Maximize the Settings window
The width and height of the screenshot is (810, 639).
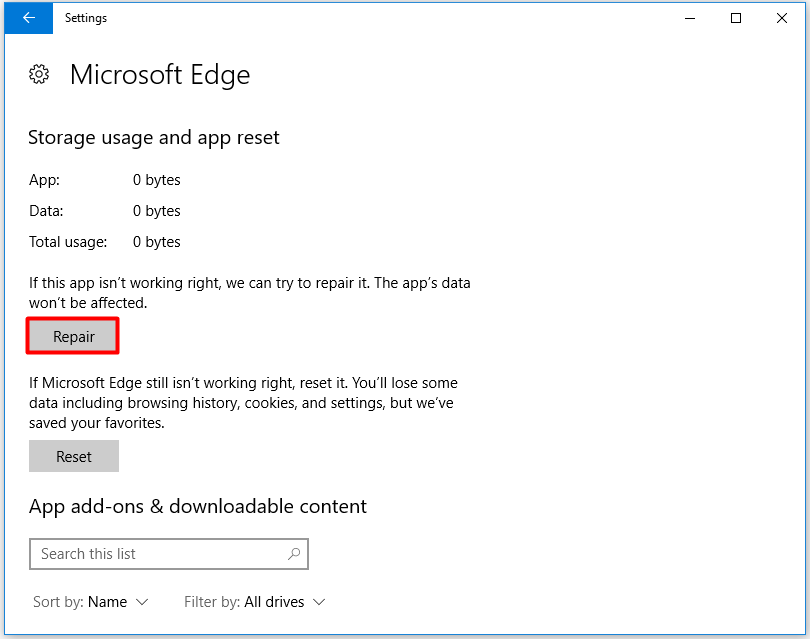click(736, 18)
